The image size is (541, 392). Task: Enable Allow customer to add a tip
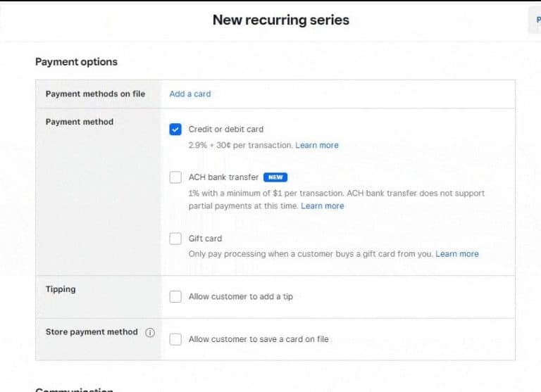click(175, 297)
